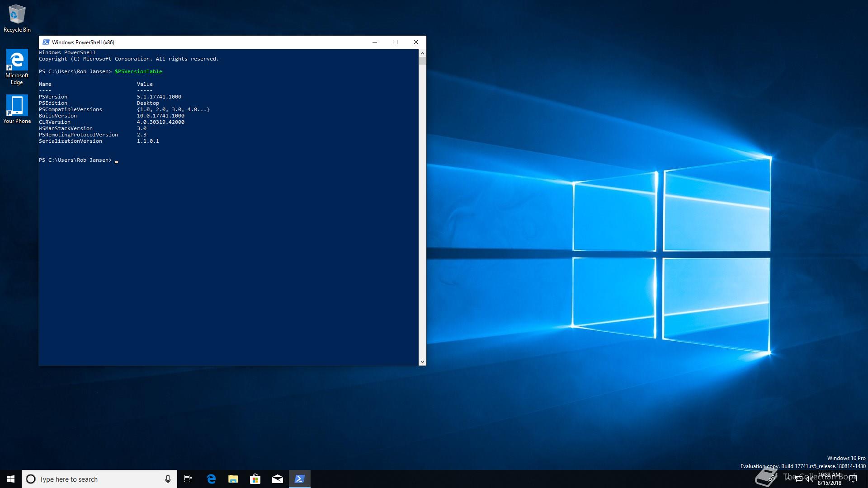Screen dimensions: 868x488
Task: Click the SerializationVersion value 1.1.0.1
Action: coord(148,141)
